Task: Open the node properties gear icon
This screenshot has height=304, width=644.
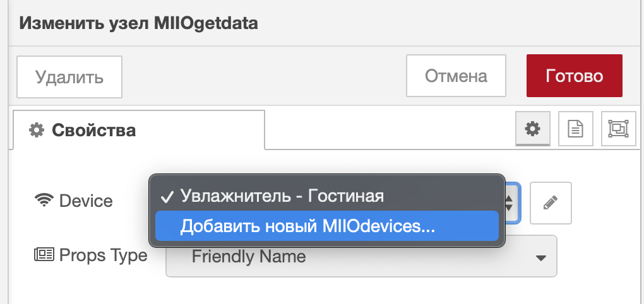Action: (x=533, y=129)
